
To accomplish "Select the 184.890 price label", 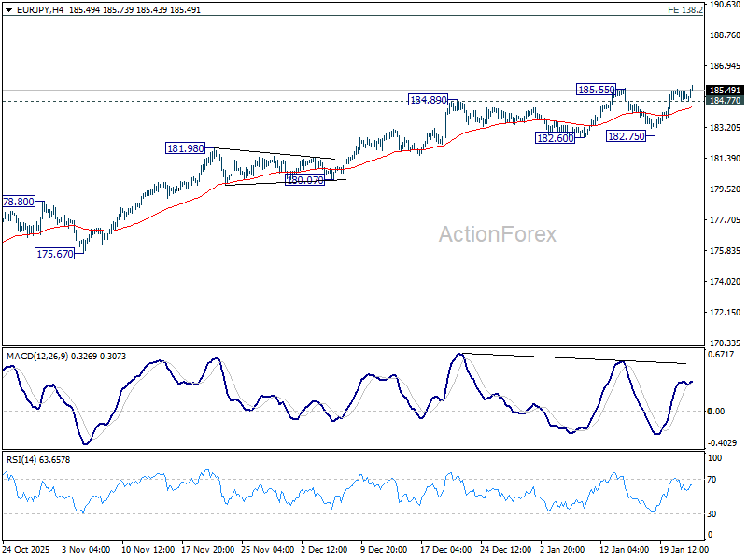I will pos(429,100).
